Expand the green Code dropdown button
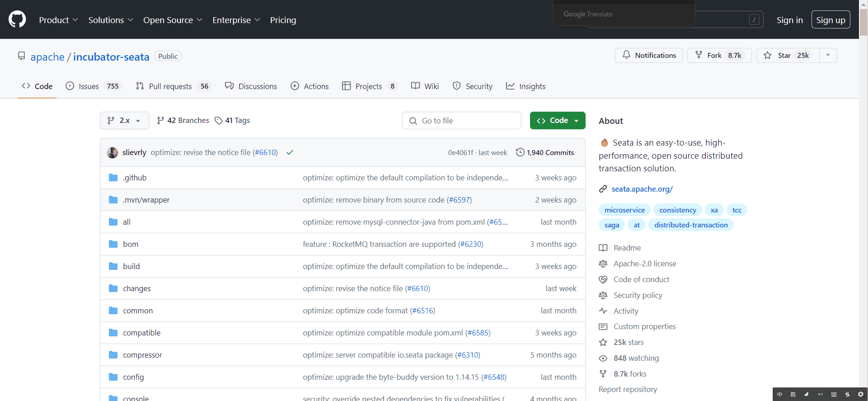Image resolution: width=868 pixels, height=401 pixels. [x=557, y=120]
